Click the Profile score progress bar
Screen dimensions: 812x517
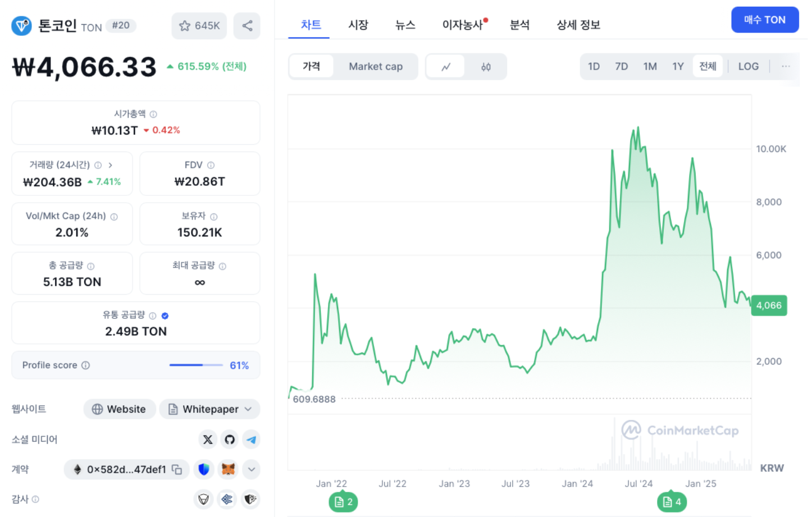pyautogui.click(x=196, y=365)
